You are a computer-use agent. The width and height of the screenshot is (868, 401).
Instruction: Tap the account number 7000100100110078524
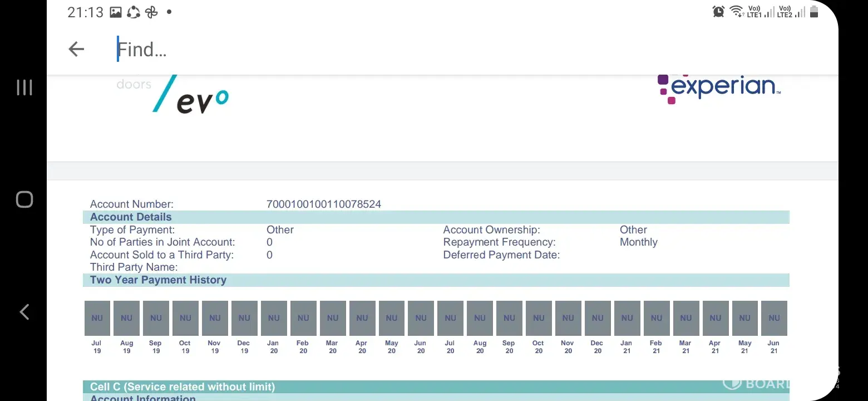coord(324,204)
